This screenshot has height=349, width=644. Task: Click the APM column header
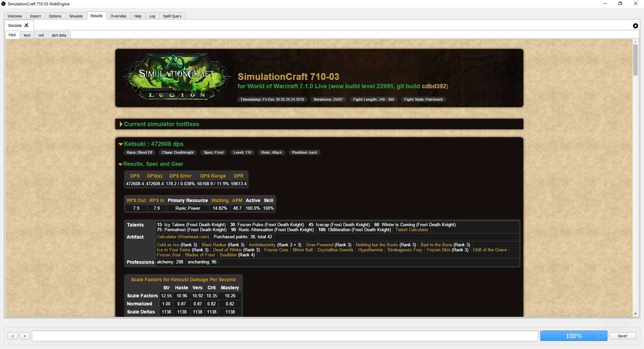[x=237, y=200]
